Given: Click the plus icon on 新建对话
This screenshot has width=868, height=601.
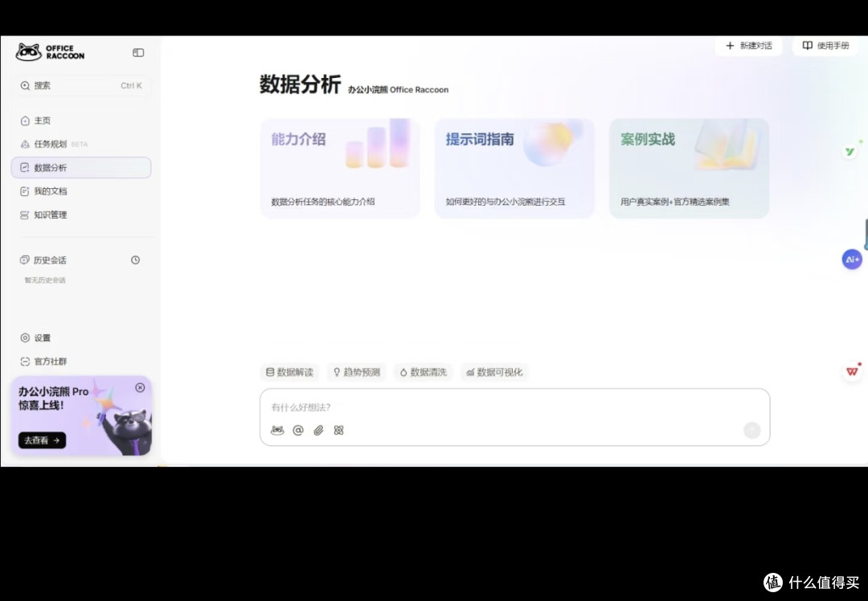Looking at the screenshot, I should click(730, 45).
